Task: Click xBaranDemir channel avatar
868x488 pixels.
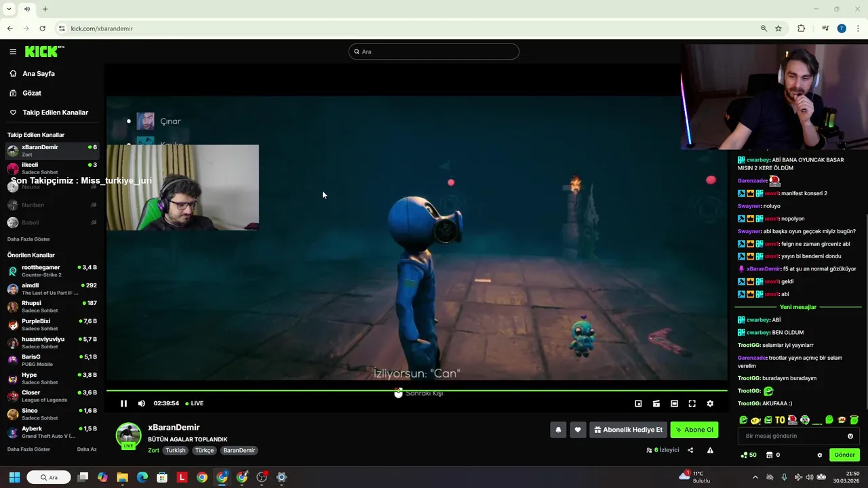Action: tap(128, 436)
